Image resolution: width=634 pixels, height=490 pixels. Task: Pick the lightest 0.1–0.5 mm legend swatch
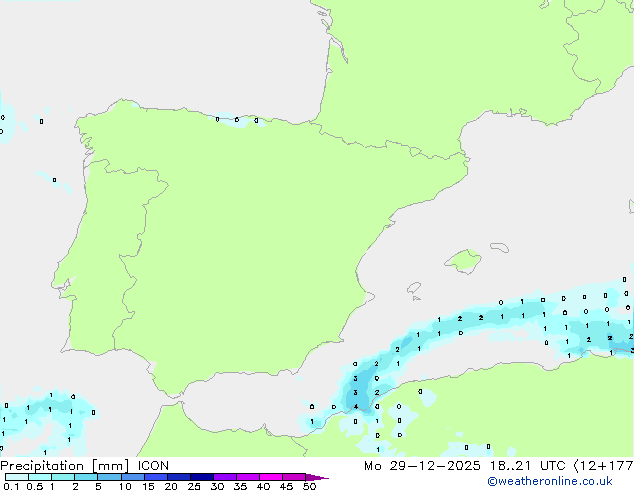17,477
